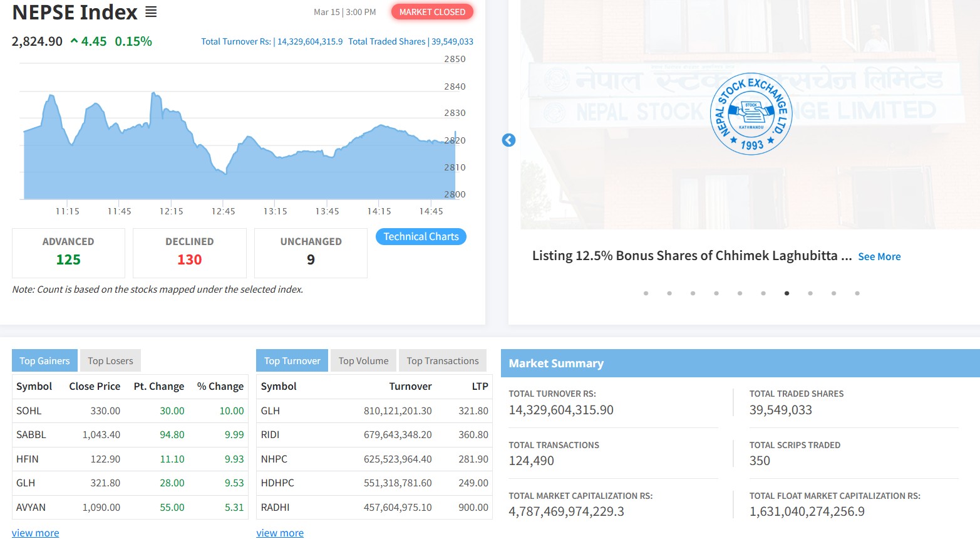The width and height of the screenshot is (980, 539).
Task: Click RIDI row in turnover table
Action: tap(271, 435)
